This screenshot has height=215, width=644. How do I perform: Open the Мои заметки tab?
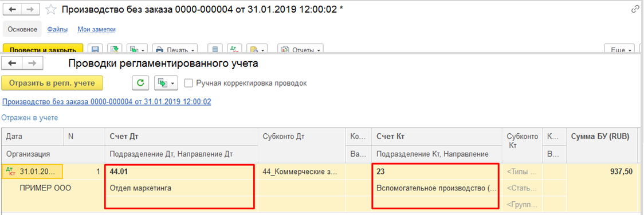coord(96,30)
